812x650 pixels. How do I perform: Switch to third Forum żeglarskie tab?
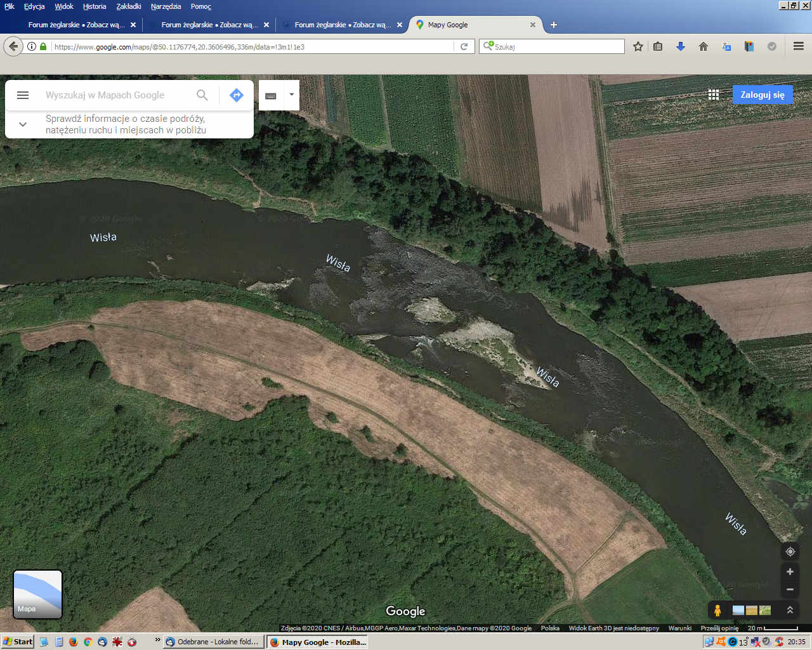[x=341, y=25]
